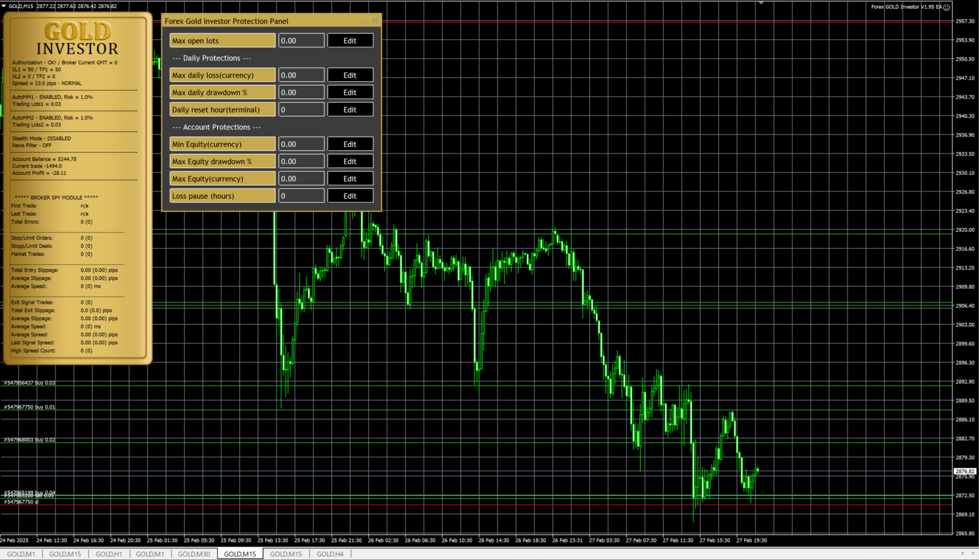Click the 'Daily reset hour(terminal)' label

coord(223,110)
